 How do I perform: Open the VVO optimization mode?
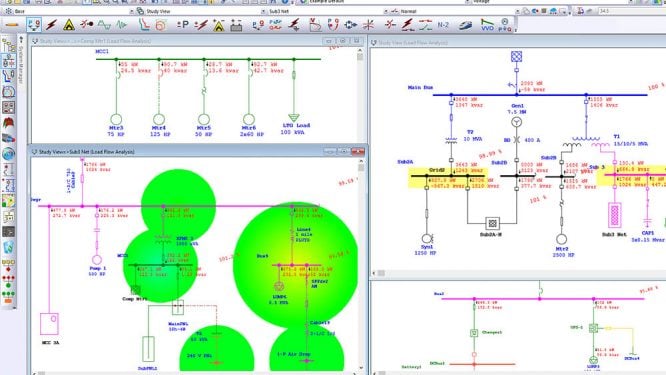[487, 25]
